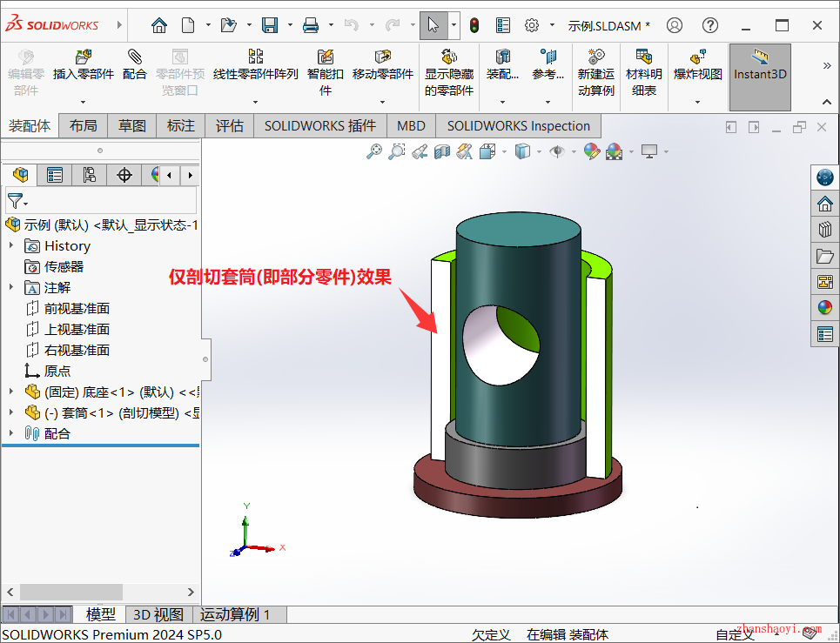Screen dimensions: 840x643
Task: Select 传感器 sensors folder in tree
Action: [54, 266]
